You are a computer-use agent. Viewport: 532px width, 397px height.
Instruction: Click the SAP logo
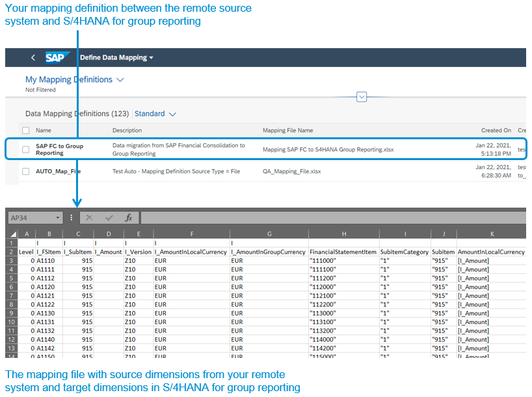(x=57, y=57)
